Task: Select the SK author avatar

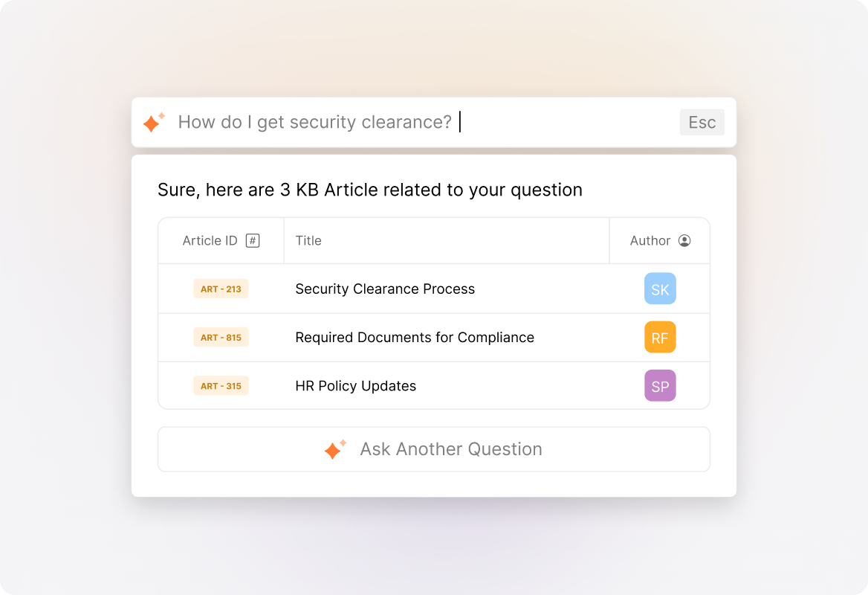Action: coord(660,289)
